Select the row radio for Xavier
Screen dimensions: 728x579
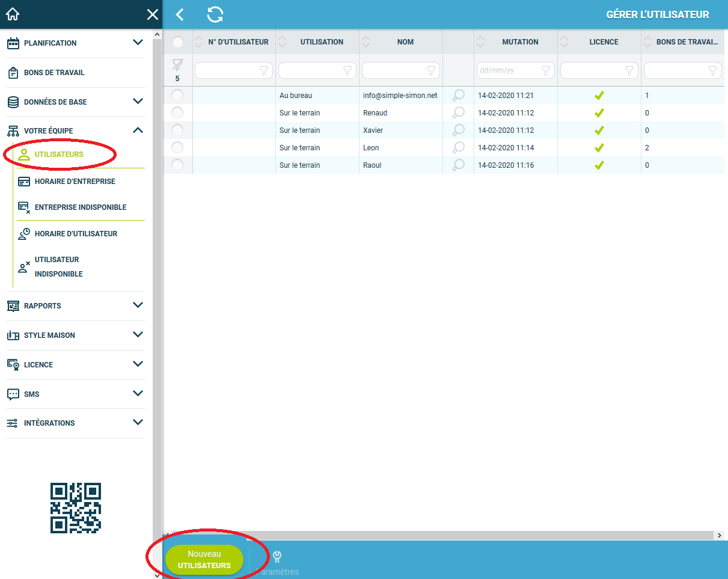(x=177, y=130)
